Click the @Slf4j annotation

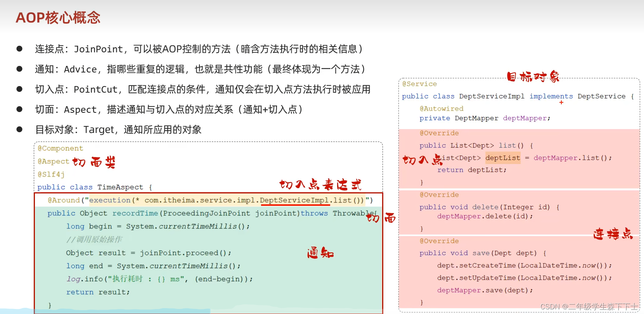pyautogui.click(x=51, y=174)
